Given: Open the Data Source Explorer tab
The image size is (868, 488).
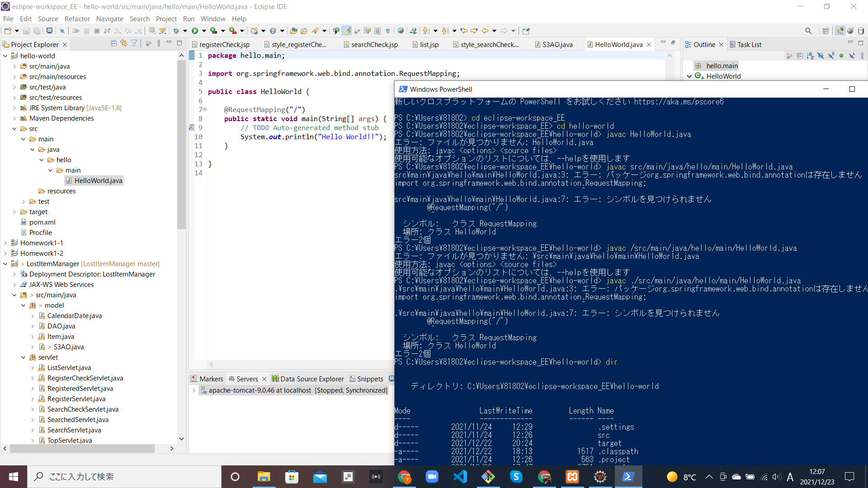Looking at the screenshot, I should 308,379.
